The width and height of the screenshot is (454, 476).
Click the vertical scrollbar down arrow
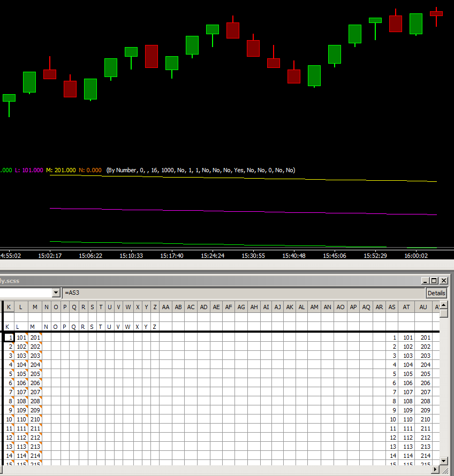[x=444, y=460]
